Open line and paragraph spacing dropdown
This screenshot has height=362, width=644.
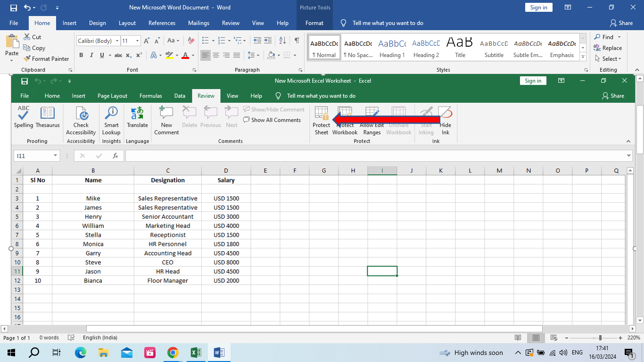click(x=254, y=55)
